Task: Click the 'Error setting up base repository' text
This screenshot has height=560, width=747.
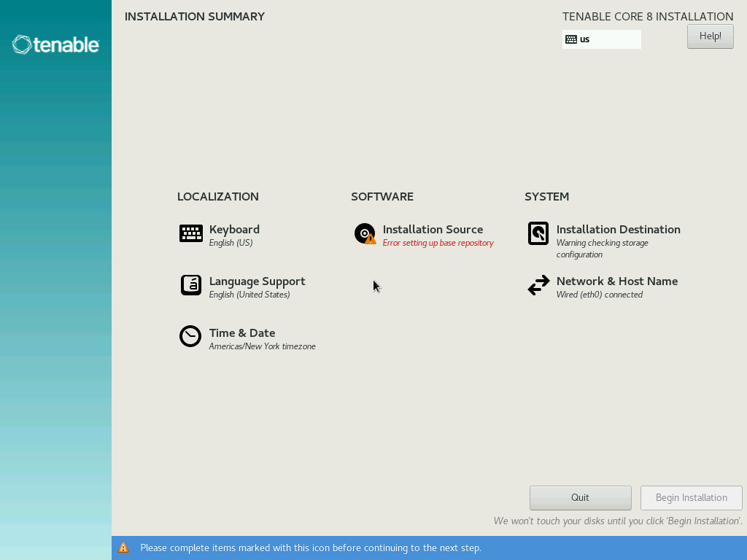Action: (x=438, y=243)
